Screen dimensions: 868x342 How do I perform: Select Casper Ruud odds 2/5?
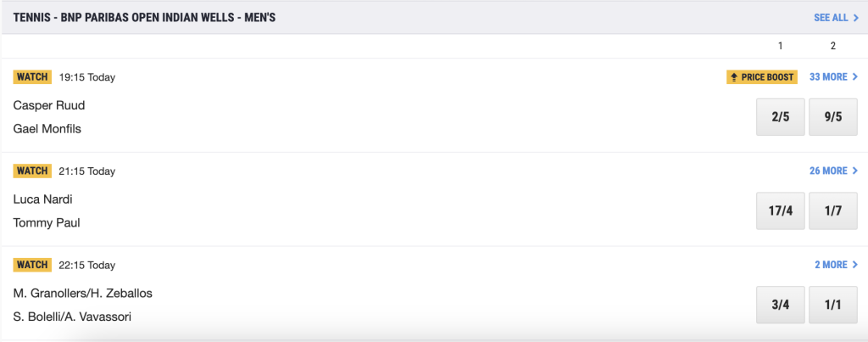pos(780,117)
